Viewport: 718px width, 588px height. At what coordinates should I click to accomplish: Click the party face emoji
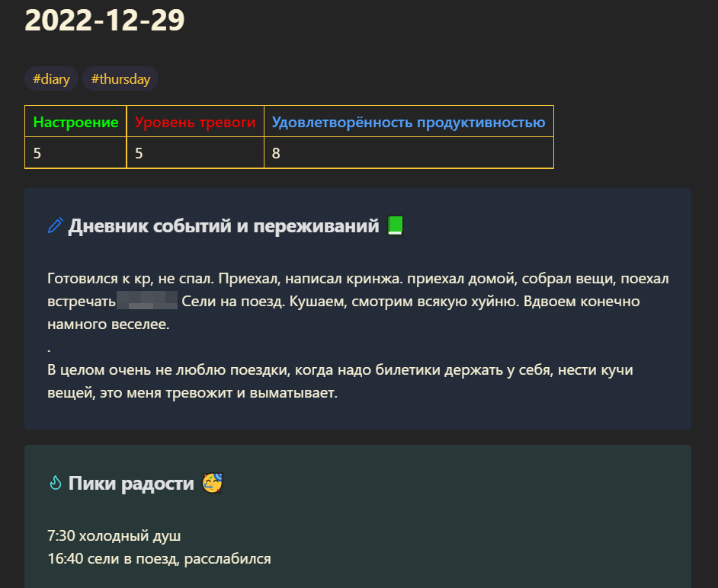[x=213, y=483]
